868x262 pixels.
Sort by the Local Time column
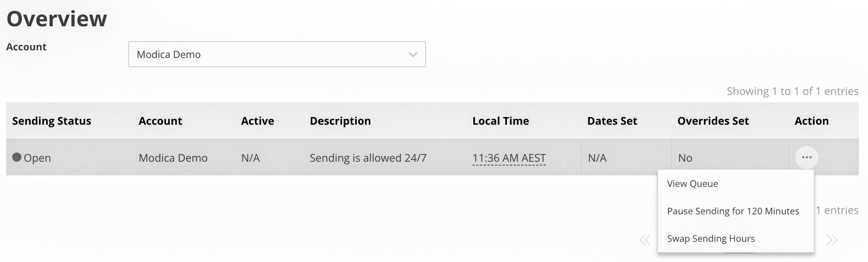(500, 121)
